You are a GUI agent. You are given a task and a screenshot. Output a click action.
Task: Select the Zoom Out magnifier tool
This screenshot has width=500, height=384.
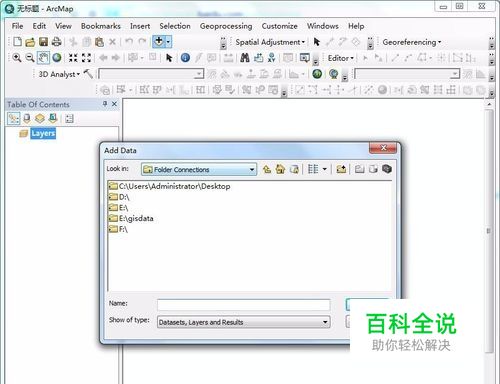click(30, 58)
